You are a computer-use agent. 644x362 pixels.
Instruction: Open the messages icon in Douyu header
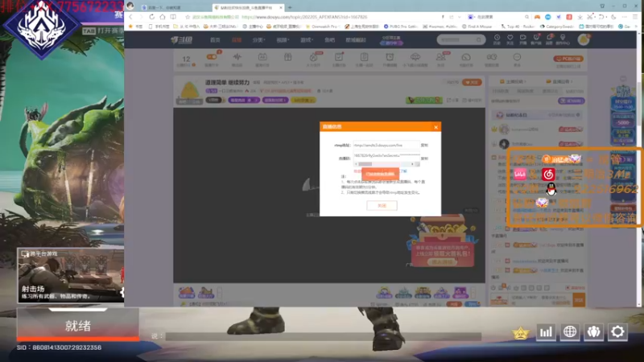(x=549, y=39)
